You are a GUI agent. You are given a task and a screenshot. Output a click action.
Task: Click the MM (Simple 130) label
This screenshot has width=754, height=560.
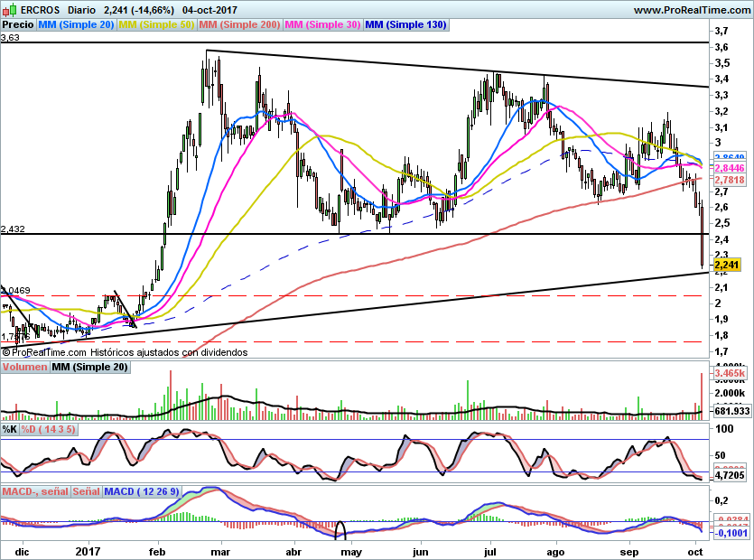pos(405,24)
